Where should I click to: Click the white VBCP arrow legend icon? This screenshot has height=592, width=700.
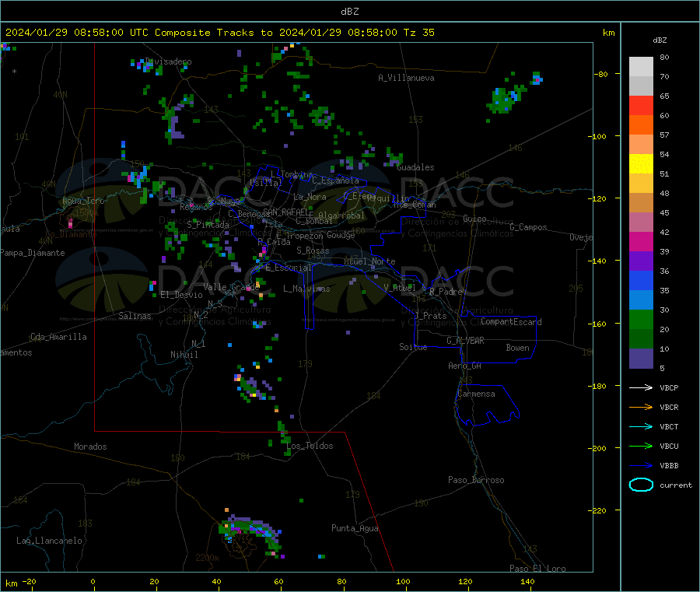pos(641,387)
